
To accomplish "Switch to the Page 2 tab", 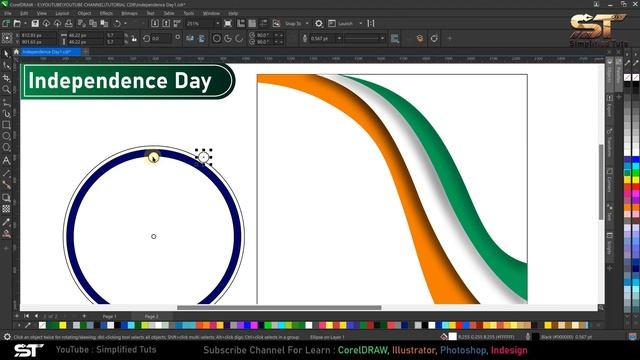I will coord(151,316).
